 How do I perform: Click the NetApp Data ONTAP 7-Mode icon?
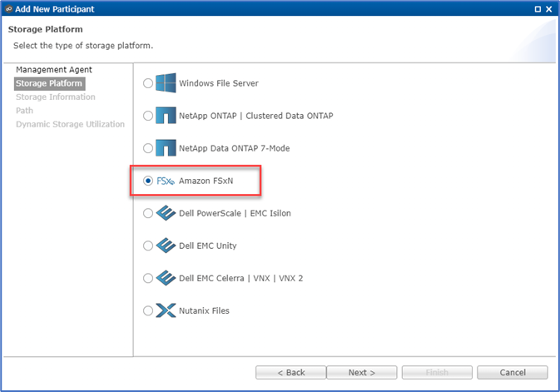166,148
